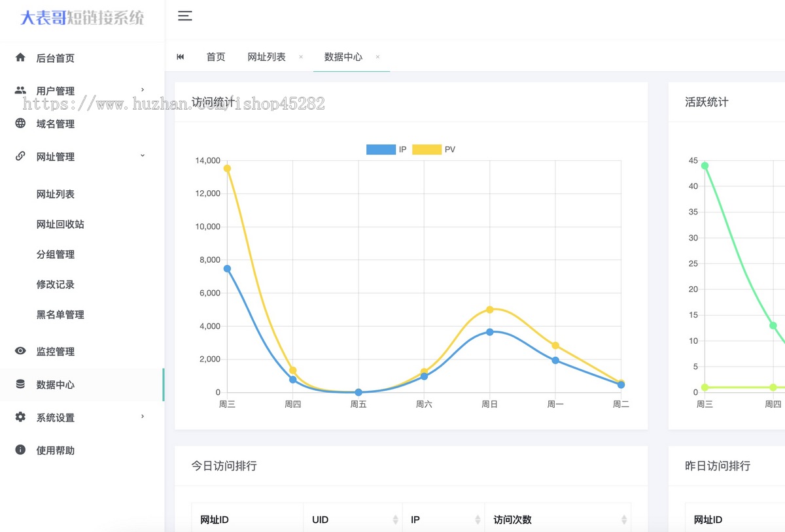Close the 数据中心 tab

[377, 57]
